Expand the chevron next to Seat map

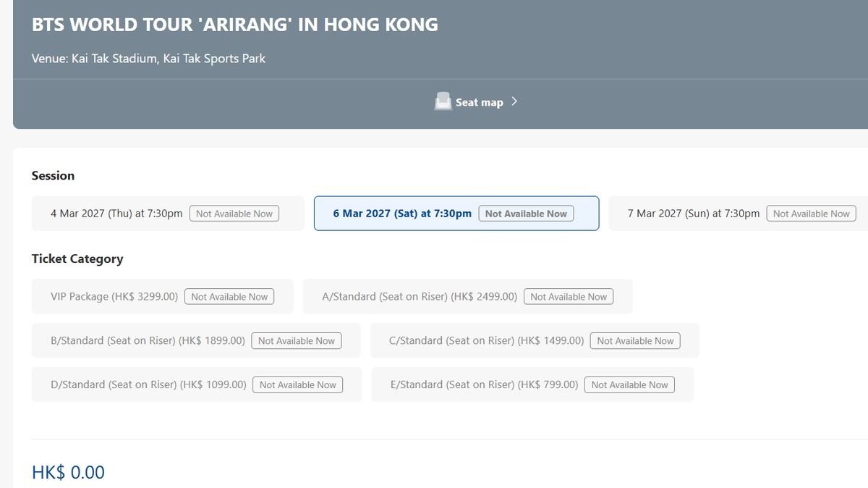[x=514, y=101]
